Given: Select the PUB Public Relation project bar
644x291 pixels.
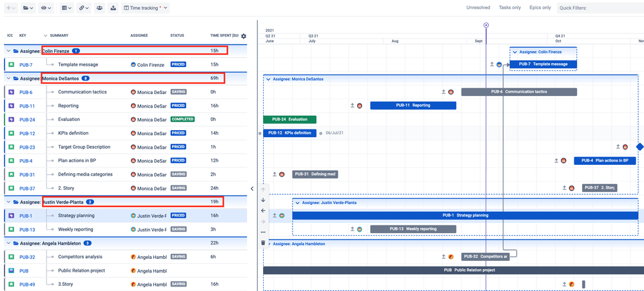Looking at the screenshot, I should tap(453, 270).
